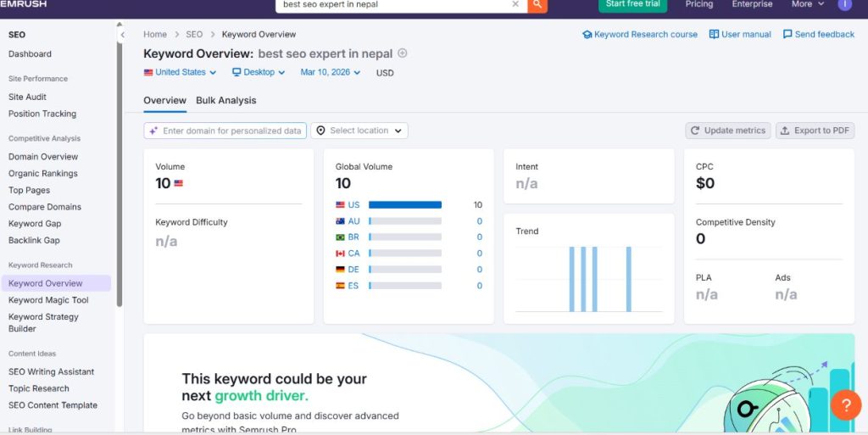Viewport: 868px width, 435px height.
Task: Open the United States country dropdown
Action: pyautogui.click(x=180, y=72)
